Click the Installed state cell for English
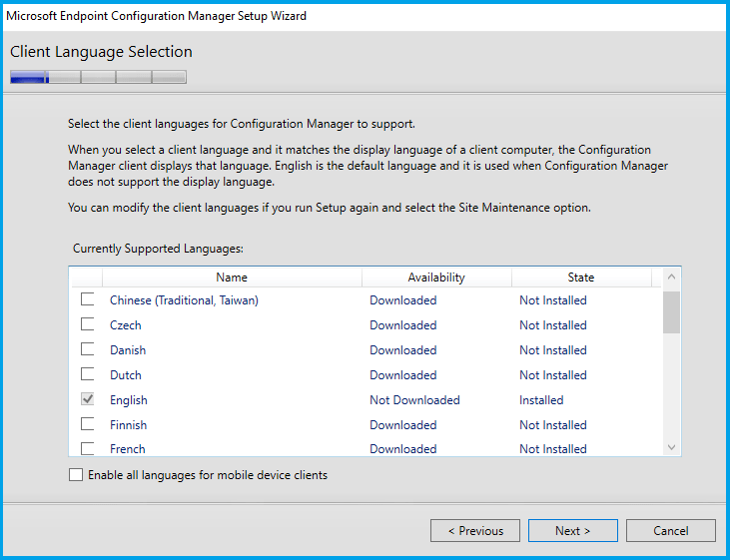The width and height of the screenshot is (730, 560). (x=541, y=400)
